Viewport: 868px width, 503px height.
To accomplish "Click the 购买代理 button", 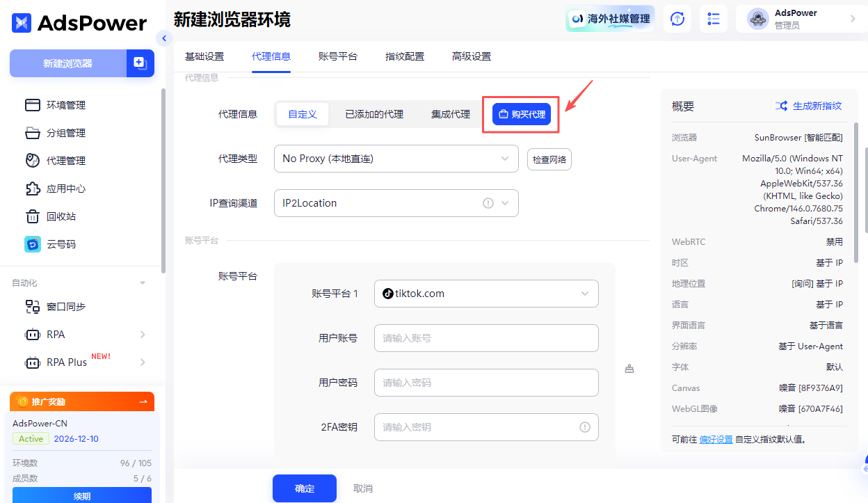I will point(520,113).
